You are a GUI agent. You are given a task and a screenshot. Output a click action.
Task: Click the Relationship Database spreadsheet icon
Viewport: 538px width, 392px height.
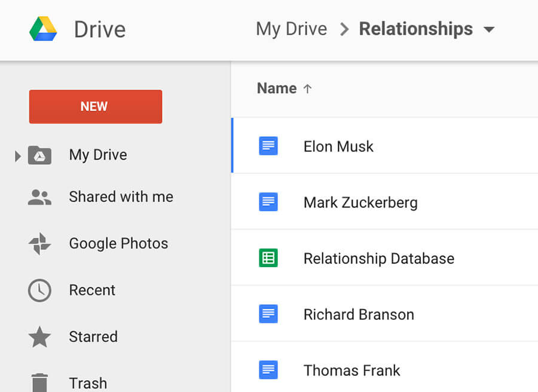(x=268, y=258)
